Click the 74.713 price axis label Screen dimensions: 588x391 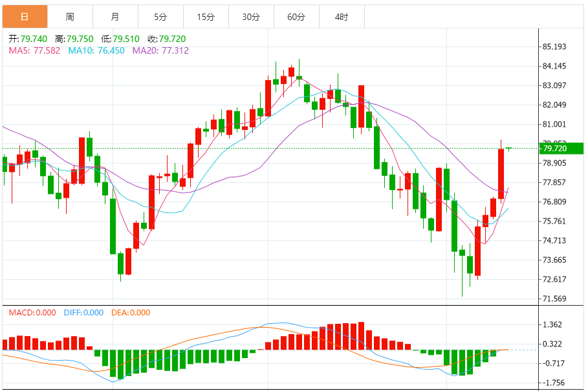(554, 240)
